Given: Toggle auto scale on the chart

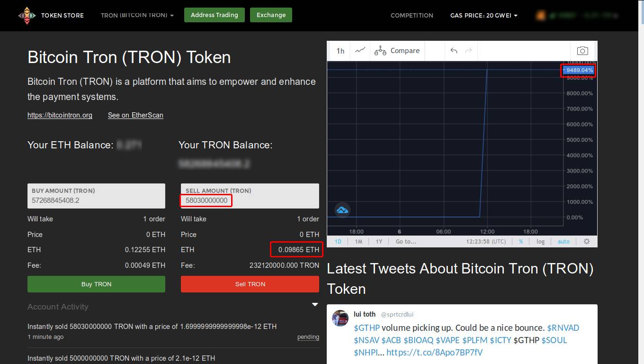Looking at the screenshot, I should (x=563, y=241).
